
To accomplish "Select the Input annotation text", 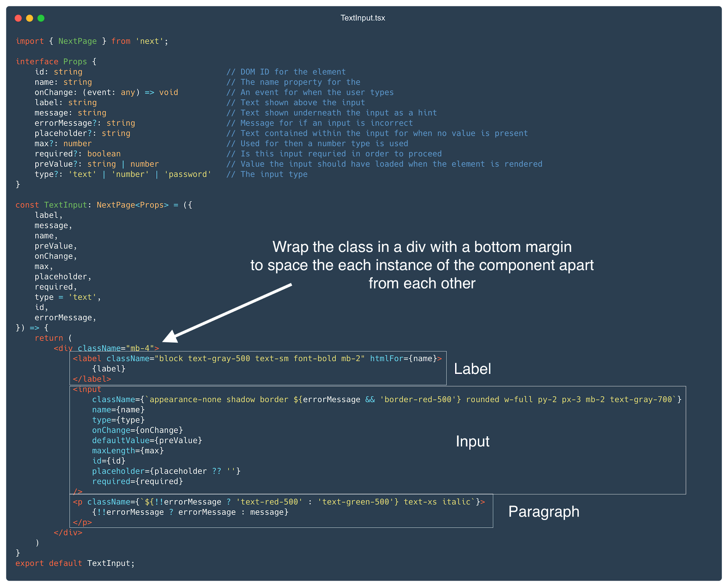I will tap(472, 441).
